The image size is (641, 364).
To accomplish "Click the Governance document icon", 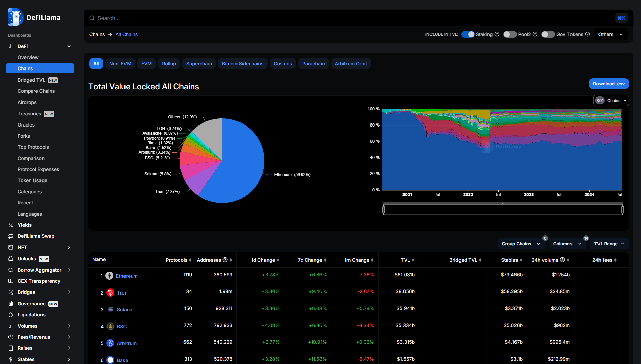I will point(11,303).
